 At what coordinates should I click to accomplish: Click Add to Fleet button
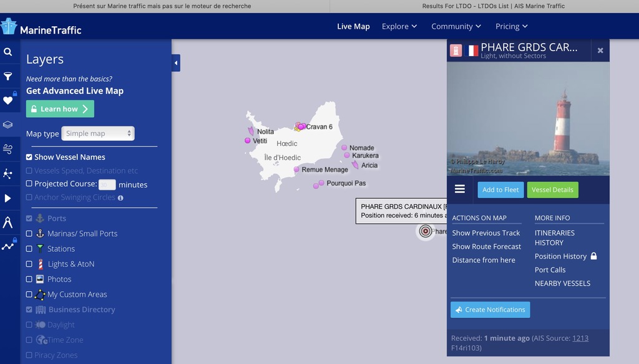pos(500,189)
